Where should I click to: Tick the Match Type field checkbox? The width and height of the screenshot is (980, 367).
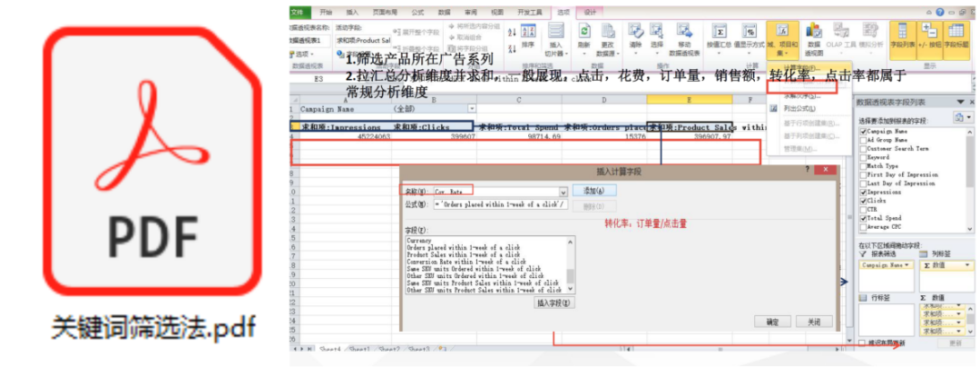tap(863, 166)
